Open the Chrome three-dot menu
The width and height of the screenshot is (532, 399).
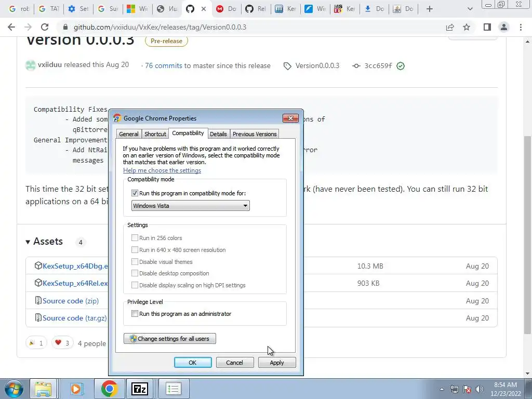tap(521, 27)
